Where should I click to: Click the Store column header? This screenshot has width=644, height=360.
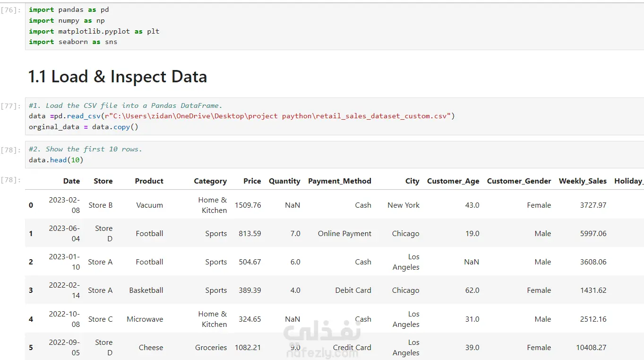pos(103,181)
